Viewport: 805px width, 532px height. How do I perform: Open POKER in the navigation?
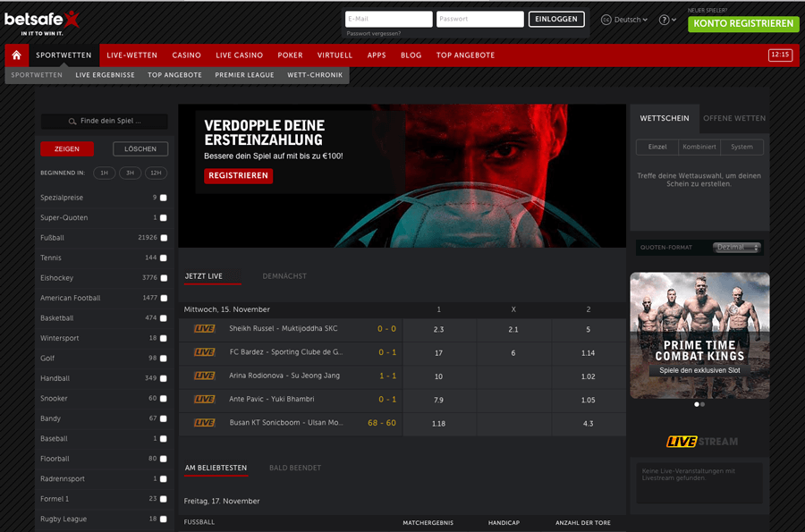tap(290, 55)
